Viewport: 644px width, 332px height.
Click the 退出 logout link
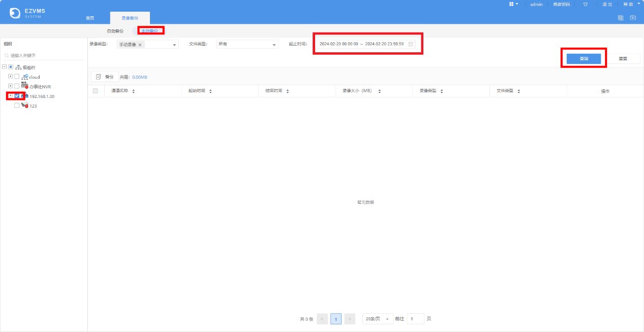[607, 4]
